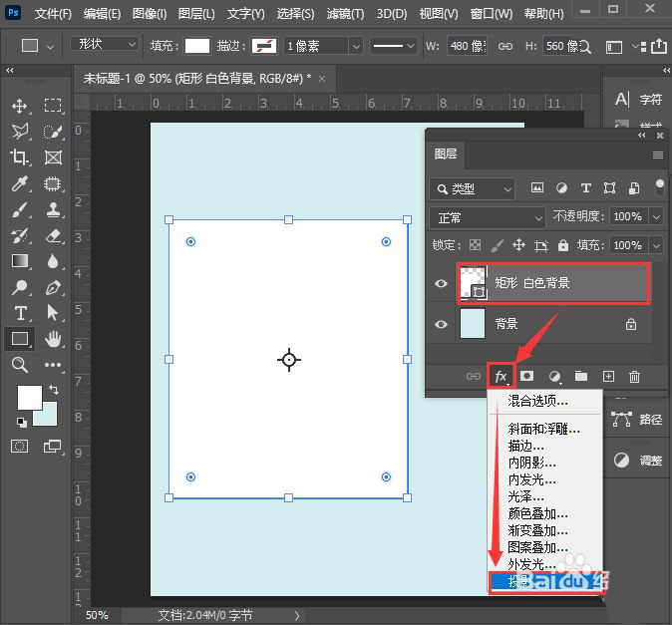Choose 混合选项... from the menu
672x625 pixels.
[x=538, y=401]
